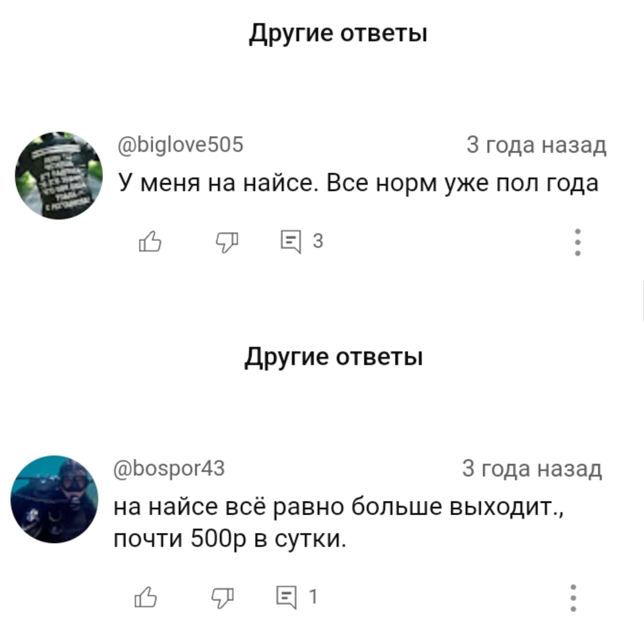Dislike the comment by @bospor43
Viewport: 644px width, 644px height.
(x=223, y=597)
